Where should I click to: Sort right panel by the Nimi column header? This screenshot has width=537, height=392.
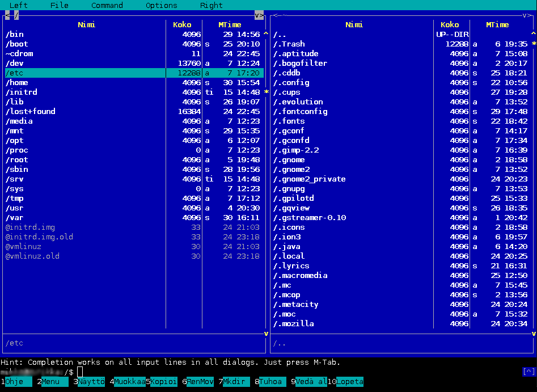354,24
